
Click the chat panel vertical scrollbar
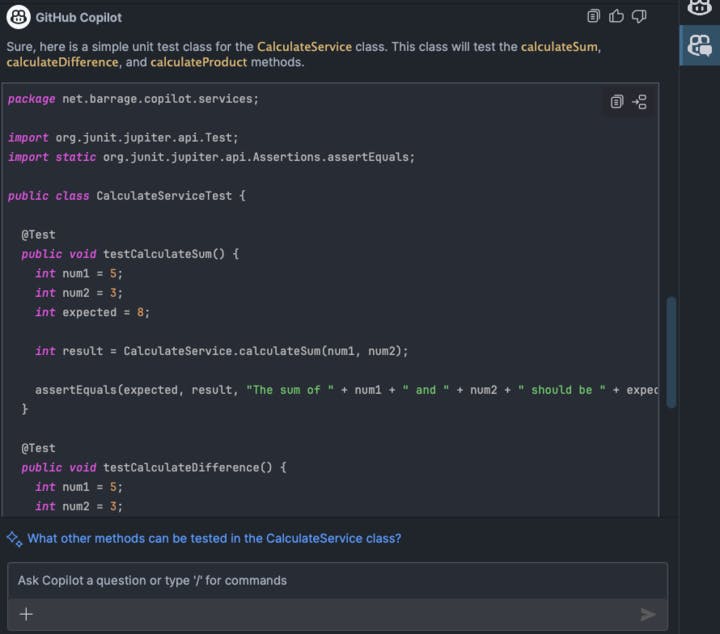(x=671, y=352)
